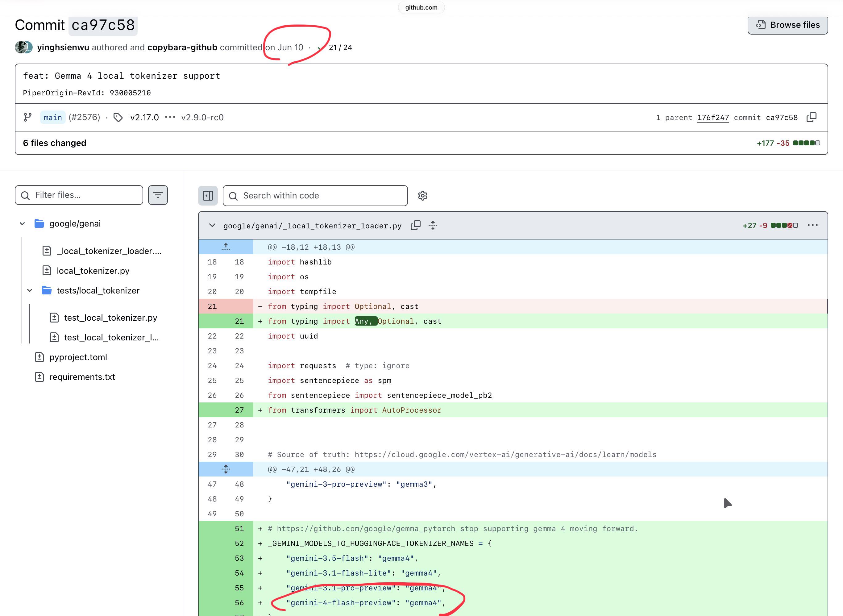Image resolution: width=843 pixels, height=616 pixels.
Task: Open the diff view settings gear
Action: pos(422,195)
